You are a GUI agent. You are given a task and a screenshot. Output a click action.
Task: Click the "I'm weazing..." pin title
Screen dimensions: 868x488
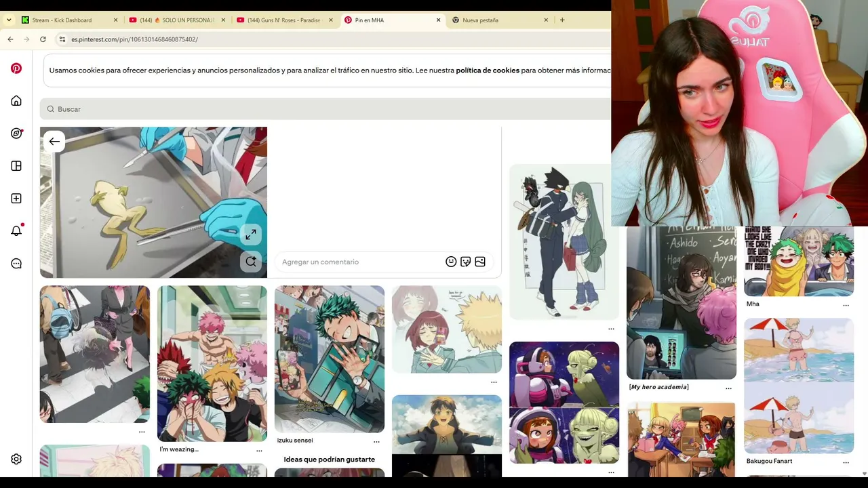coord(179,449)
